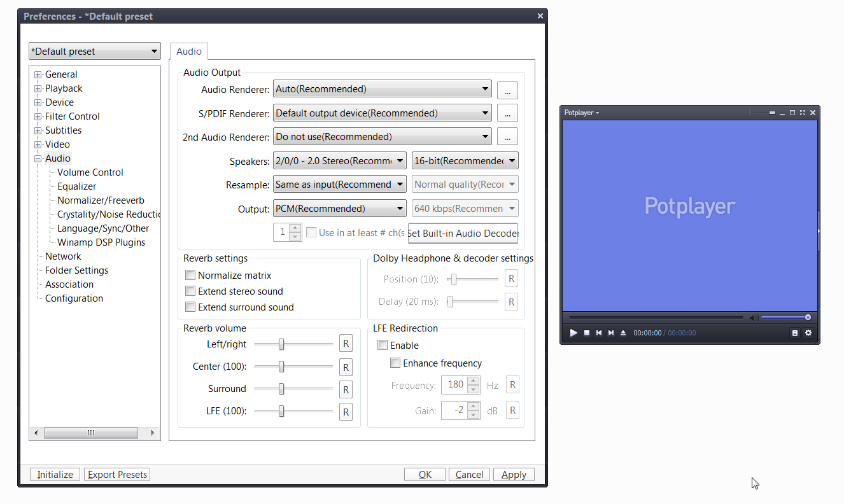Select Language/Sync/Other in the tree
This screenshot has height=504, width=844.
click(103, 228)
